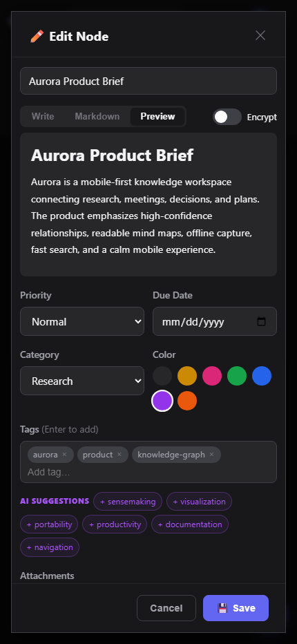
Task: Switch to the Markdown tab
Action: [97, 116]
